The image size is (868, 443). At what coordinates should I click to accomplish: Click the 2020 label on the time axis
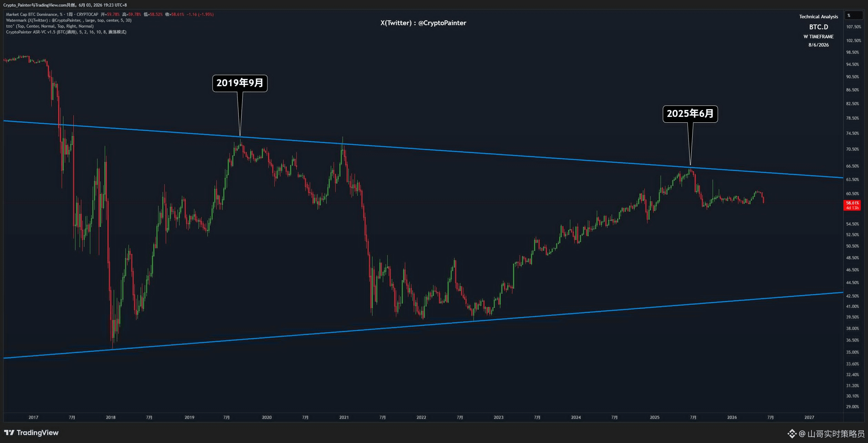point(267,417)
